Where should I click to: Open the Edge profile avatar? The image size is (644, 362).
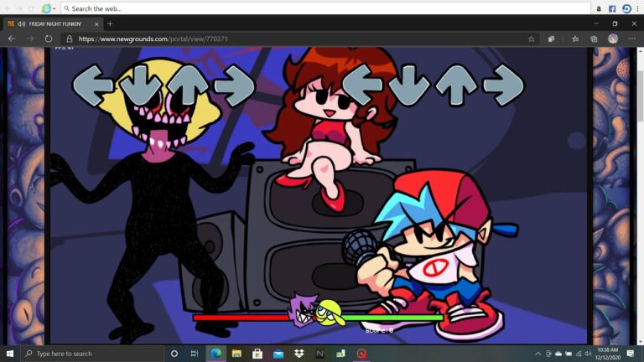tap(613, 39)
